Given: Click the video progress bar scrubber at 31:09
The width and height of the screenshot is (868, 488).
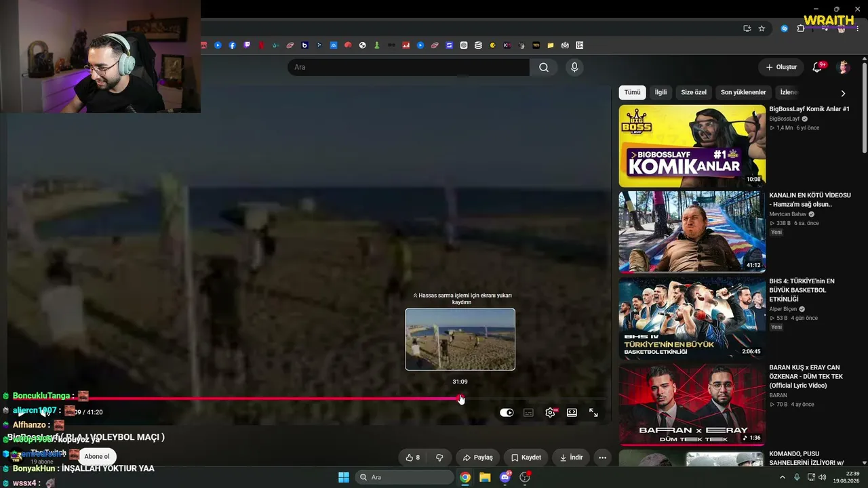Looking at the screenshot, I should pyautogui.click(x=461, y=399).
